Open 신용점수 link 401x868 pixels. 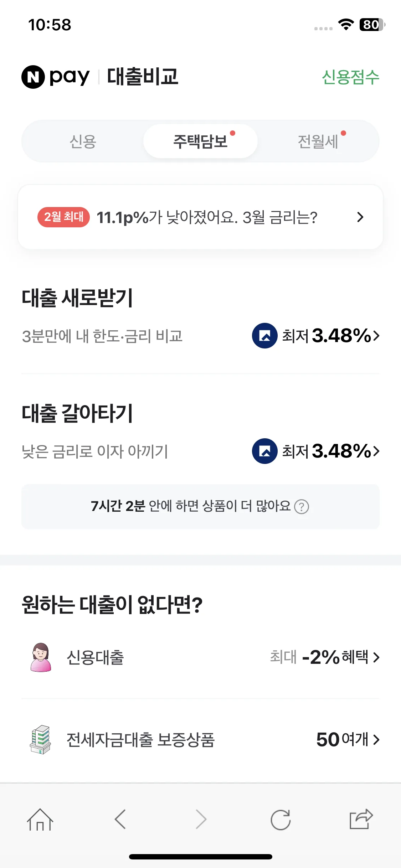(x=350, y=77)
